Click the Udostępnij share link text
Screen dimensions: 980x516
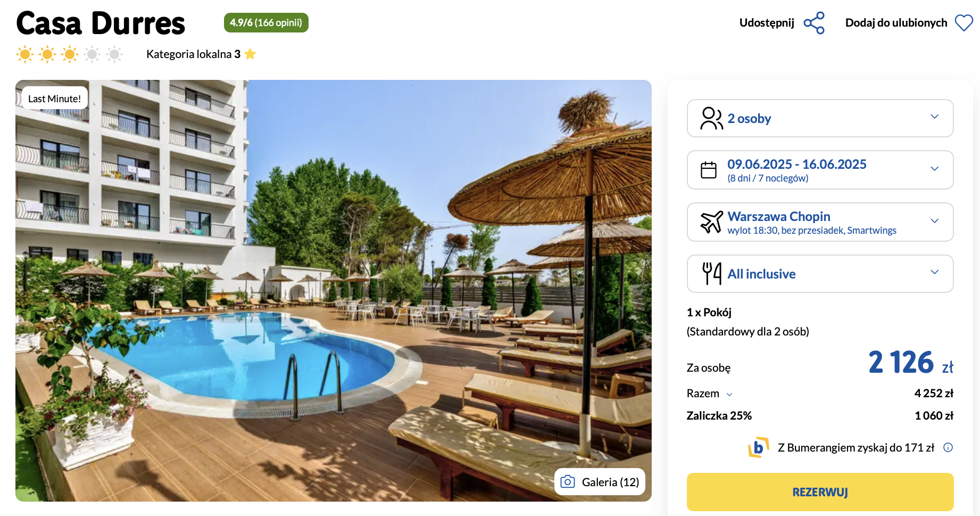tap(767, 23)
